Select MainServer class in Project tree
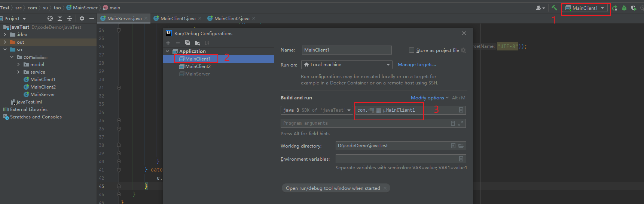644x204 pixels. point(39,95)
